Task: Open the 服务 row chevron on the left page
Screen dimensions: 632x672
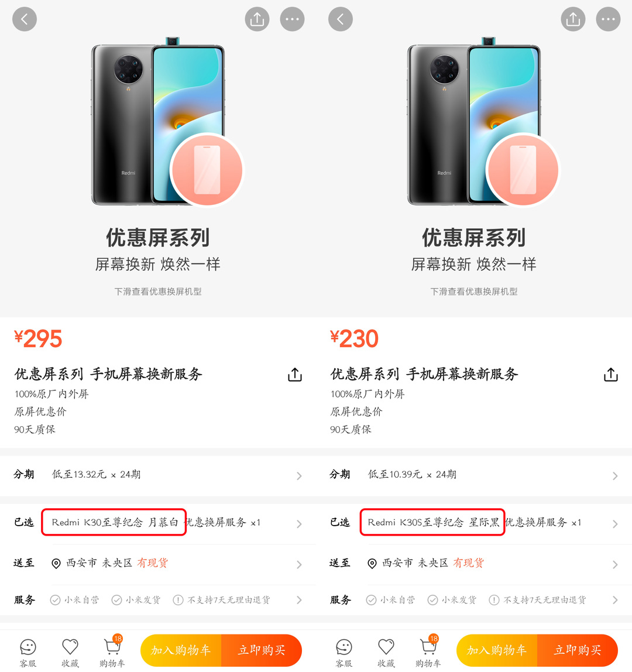Action: coord(299,600)
